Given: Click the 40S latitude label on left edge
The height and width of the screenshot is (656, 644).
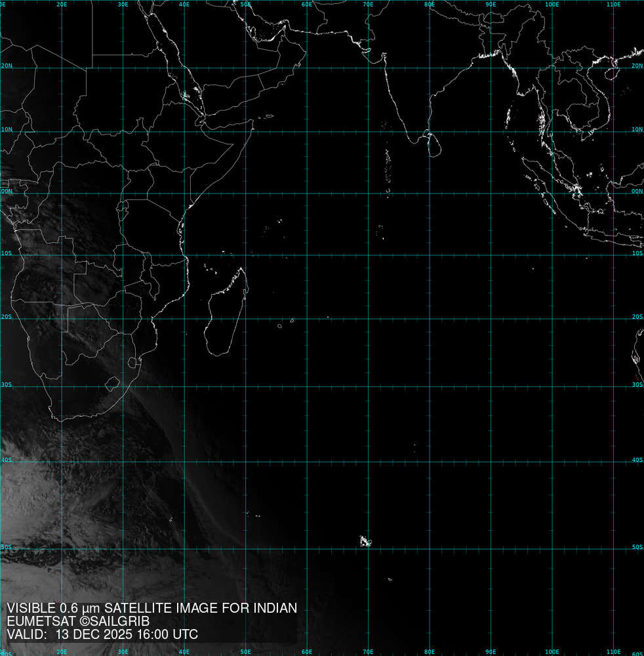Looking at the screenshot, I should click(x=6, y=460).
